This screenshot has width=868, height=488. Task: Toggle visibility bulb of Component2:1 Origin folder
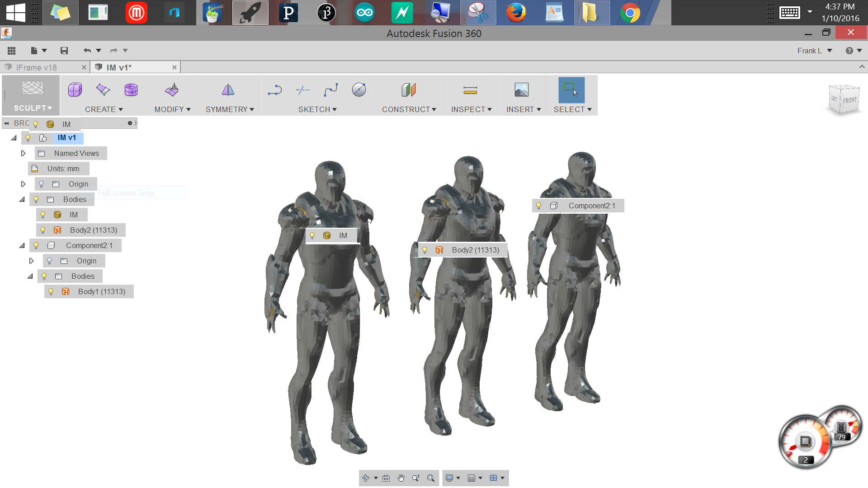(x=50, y=261)
